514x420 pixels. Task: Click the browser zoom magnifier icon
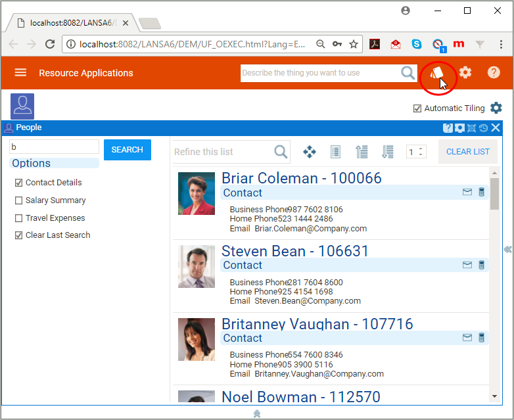coord(320,44)
